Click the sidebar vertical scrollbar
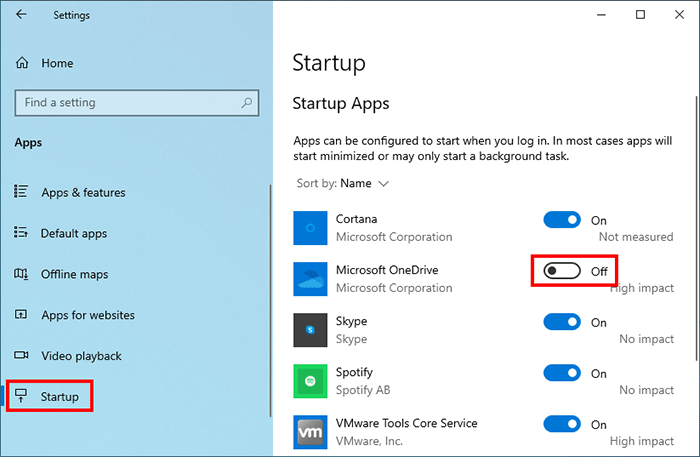The height and width of the screenshot is (457, 700). pyautogui.click(x=270, y=301)
